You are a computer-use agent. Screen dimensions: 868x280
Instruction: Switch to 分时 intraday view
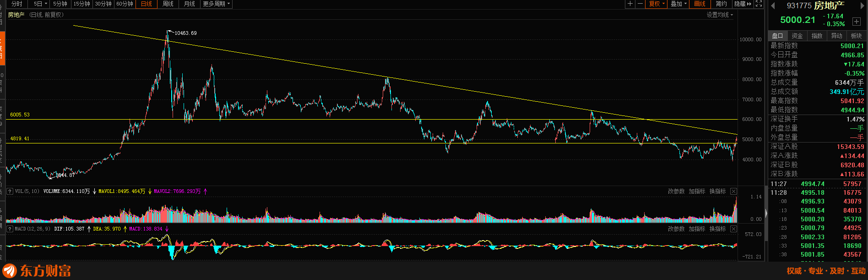(x=17, y=4)
